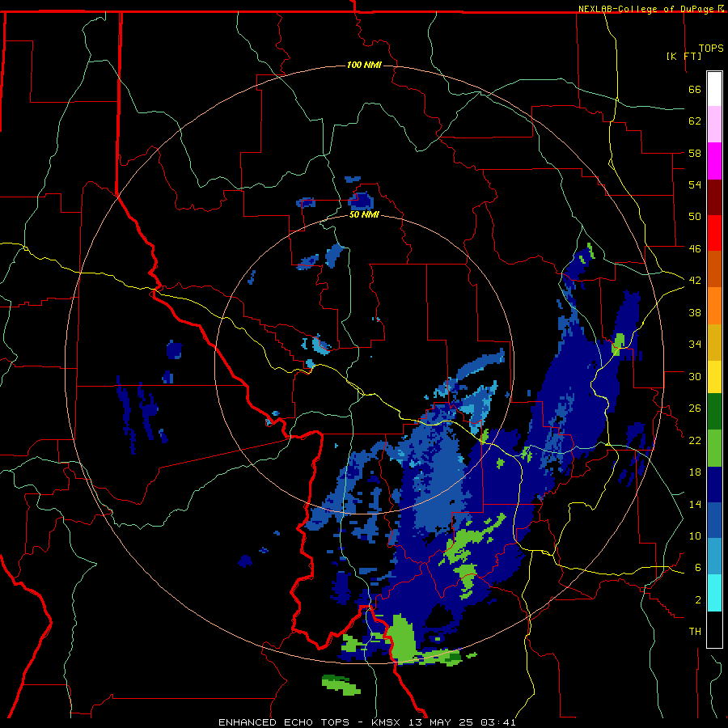Click the bright red legend swatch
The height and width of the screenshot is (728, 728).
[714, 233]
